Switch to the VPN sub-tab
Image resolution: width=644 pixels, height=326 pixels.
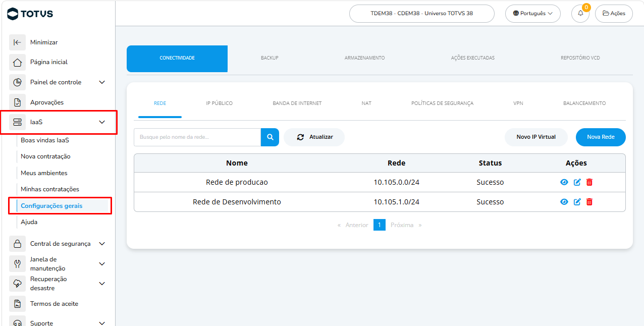(518, 103)
